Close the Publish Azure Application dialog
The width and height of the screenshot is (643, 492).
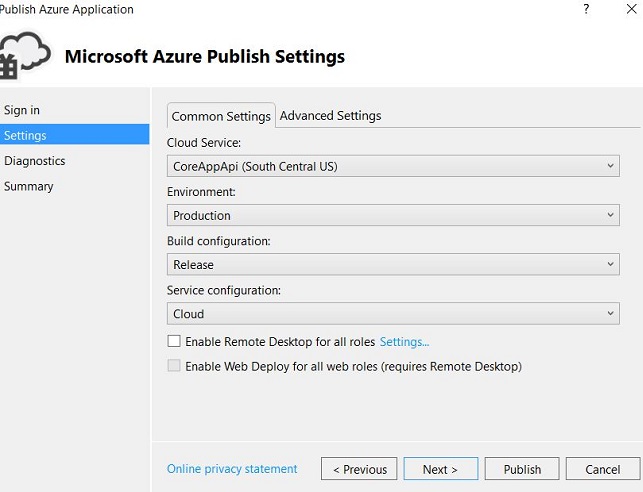(632, 9)
